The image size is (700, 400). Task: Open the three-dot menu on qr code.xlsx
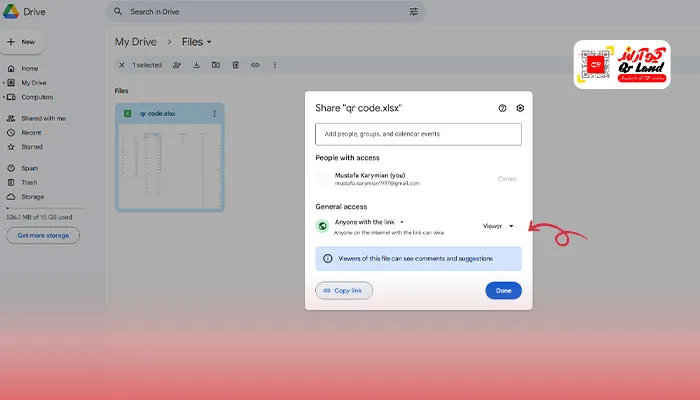pos(214,114)
